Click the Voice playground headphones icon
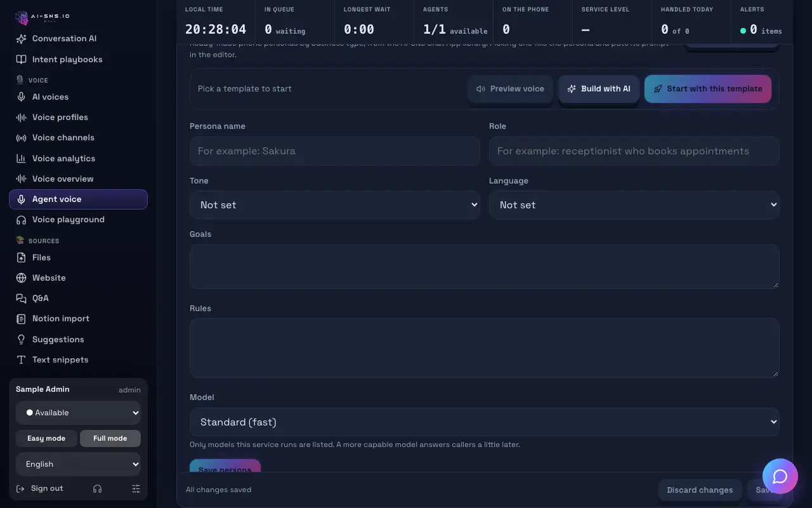 pos(21,220)
